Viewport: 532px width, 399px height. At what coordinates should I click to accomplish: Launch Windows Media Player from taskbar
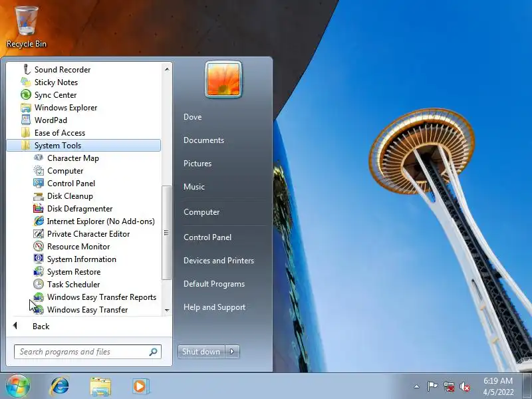click(x=141, y=386)
